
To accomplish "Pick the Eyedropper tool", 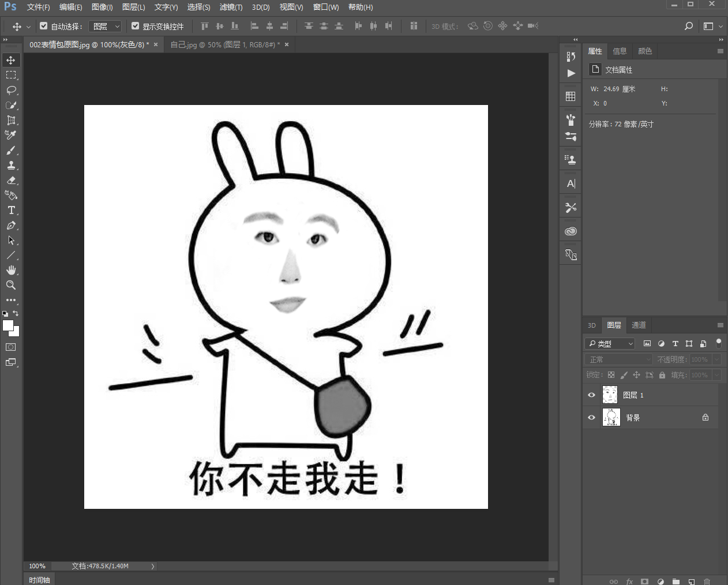I will [12, 135].
